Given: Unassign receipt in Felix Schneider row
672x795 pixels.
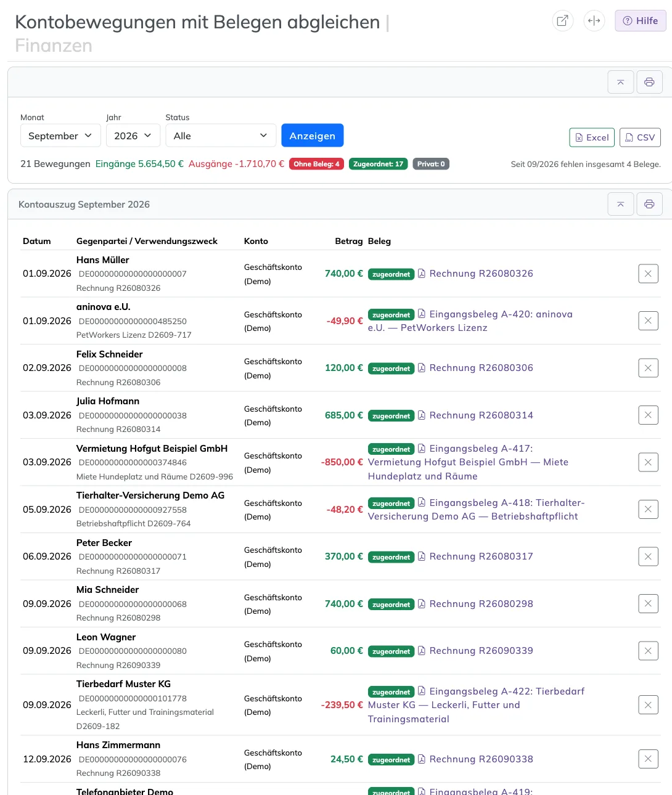Looking at the screenshot, I should pyautogui.click(x=648, y=368).
